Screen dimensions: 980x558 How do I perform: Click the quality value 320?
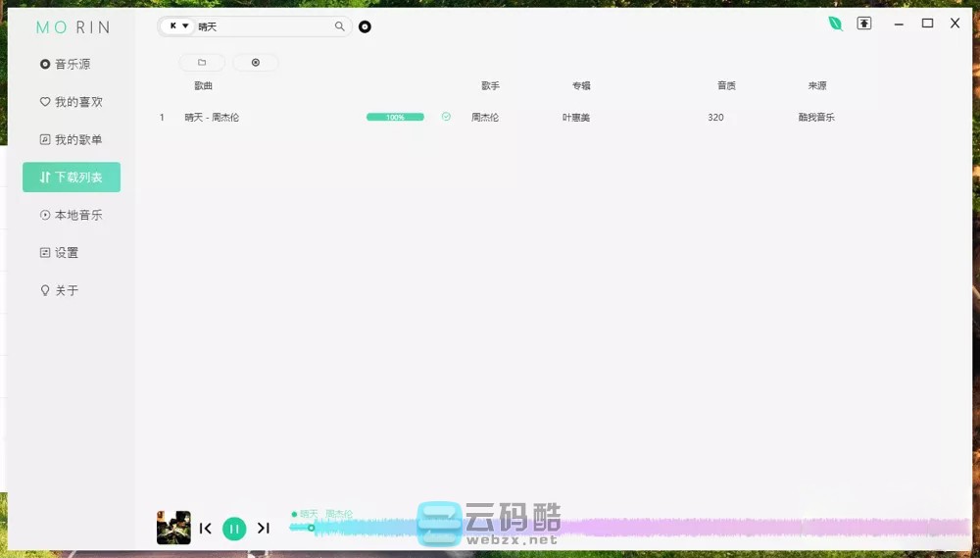715,117
